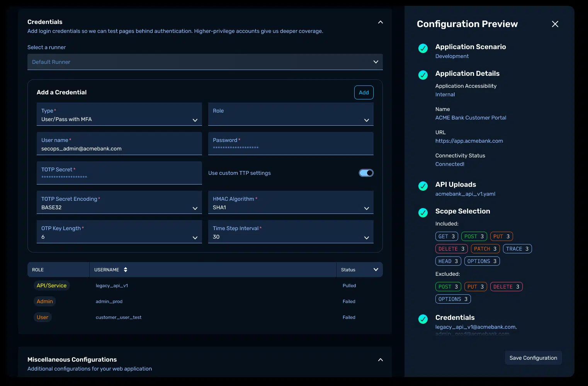
Task: Click the admin_prod username cell
Action: coord(109,301)
